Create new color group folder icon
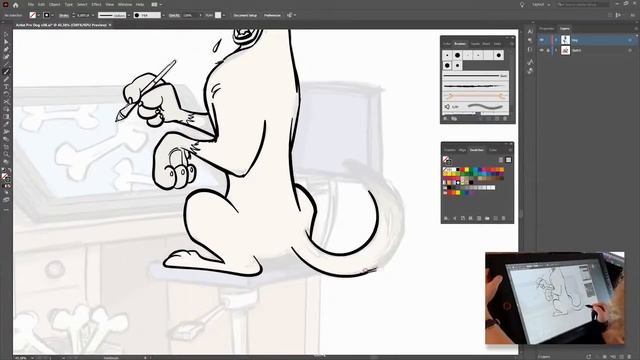This screenshot has width=640, height=360. tap(487, 218)
